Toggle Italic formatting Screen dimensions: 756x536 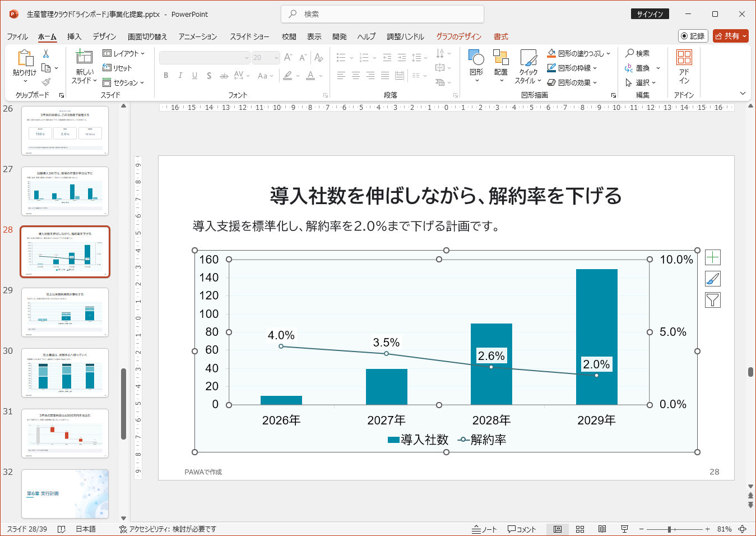pos(180,76)
